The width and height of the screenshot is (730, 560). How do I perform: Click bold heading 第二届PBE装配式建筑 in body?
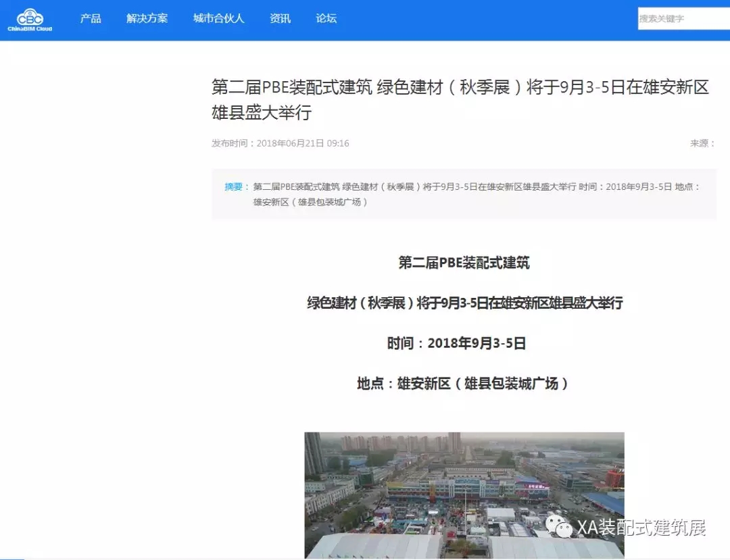[x=464, y=263]
